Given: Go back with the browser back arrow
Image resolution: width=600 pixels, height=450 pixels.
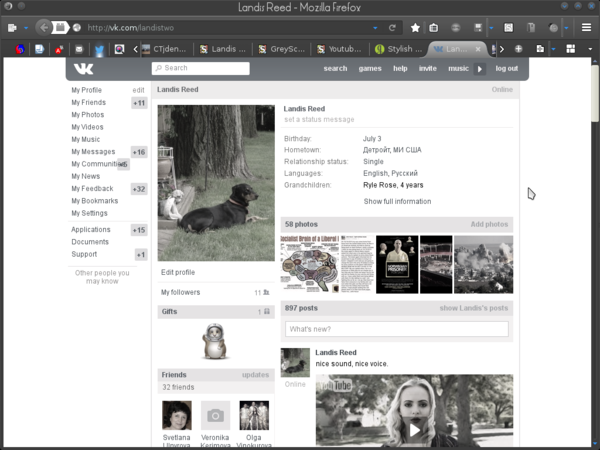Looking at the screenshot, I should tap(44, 28).
